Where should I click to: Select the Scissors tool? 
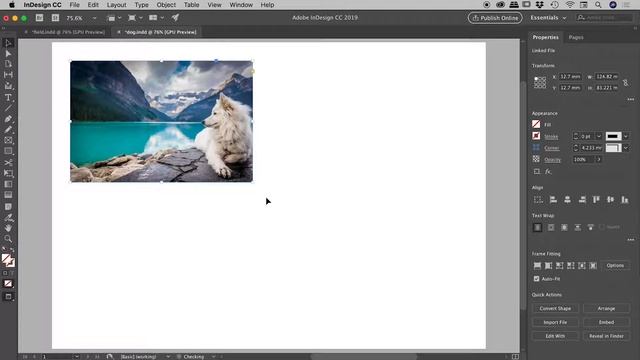pyautogui.click(x=8, y=162)
